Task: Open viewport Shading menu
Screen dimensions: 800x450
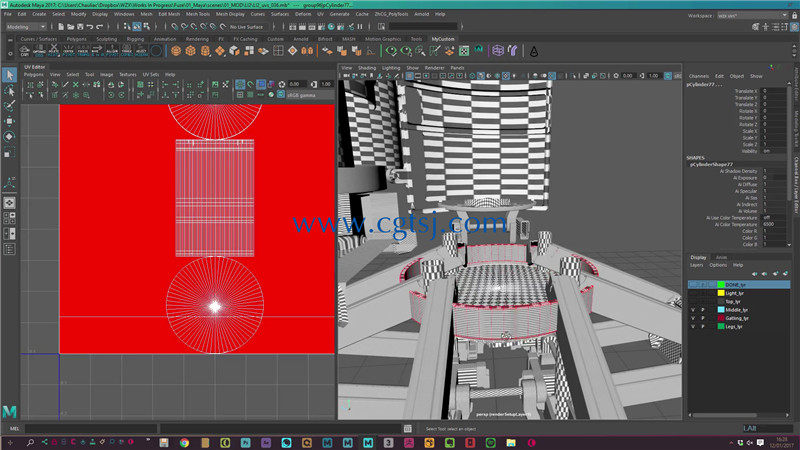Action: [366, 68]
